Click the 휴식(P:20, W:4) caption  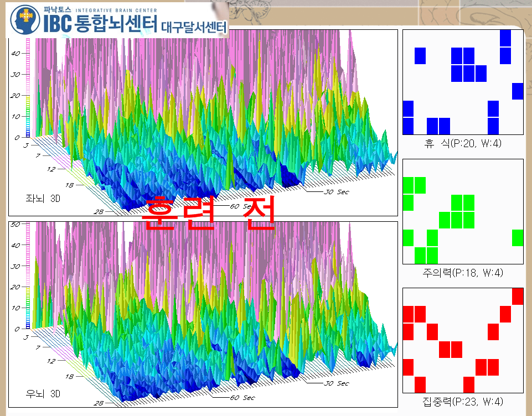tap(462, 144)
